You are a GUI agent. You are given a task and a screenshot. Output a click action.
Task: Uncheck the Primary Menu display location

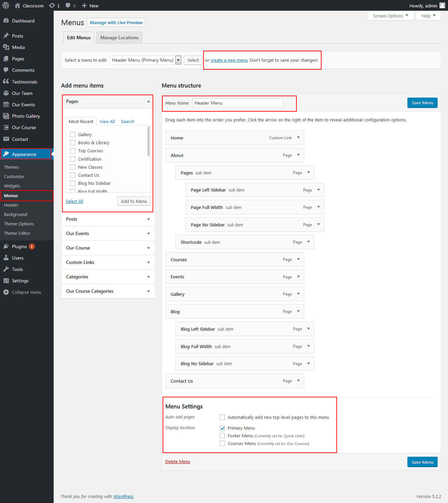click(x=222, y=428)
